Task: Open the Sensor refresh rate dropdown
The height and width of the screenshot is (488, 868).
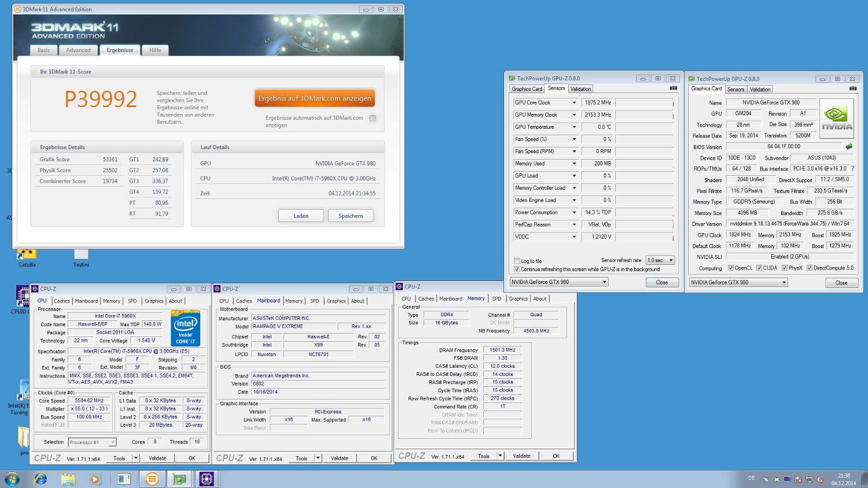Action: (x=661, y=260)
